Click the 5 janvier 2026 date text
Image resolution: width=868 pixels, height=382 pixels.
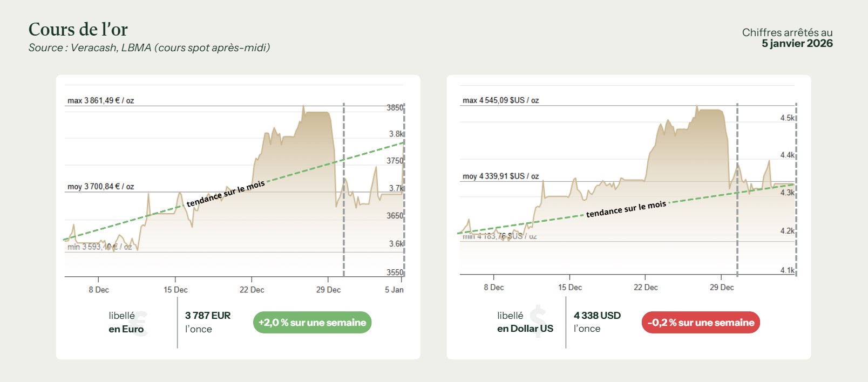click(797, 44)
